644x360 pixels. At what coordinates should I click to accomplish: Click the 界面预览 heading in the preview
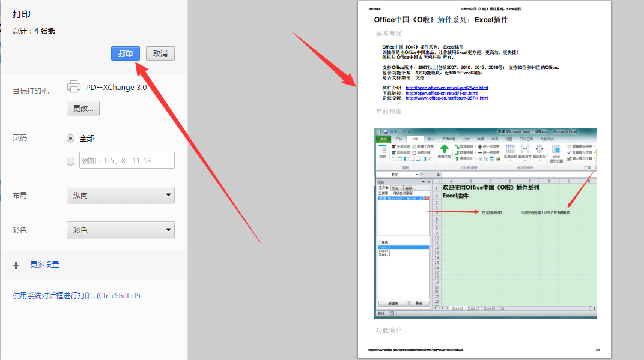(389, 111)
